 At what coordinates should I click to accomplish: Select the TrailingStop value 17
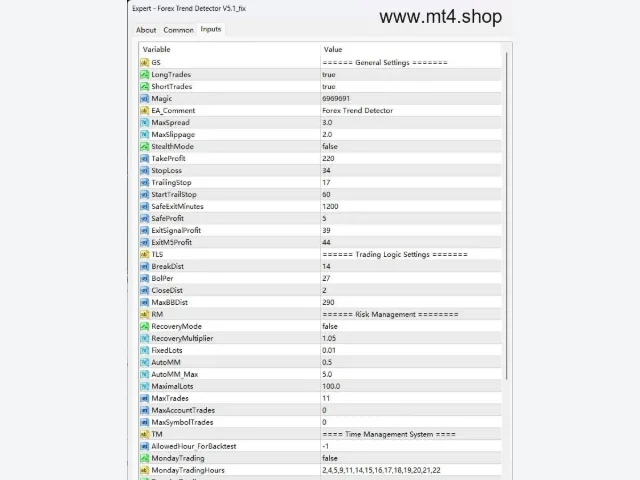pyautogui.click(x=326, y=182)
